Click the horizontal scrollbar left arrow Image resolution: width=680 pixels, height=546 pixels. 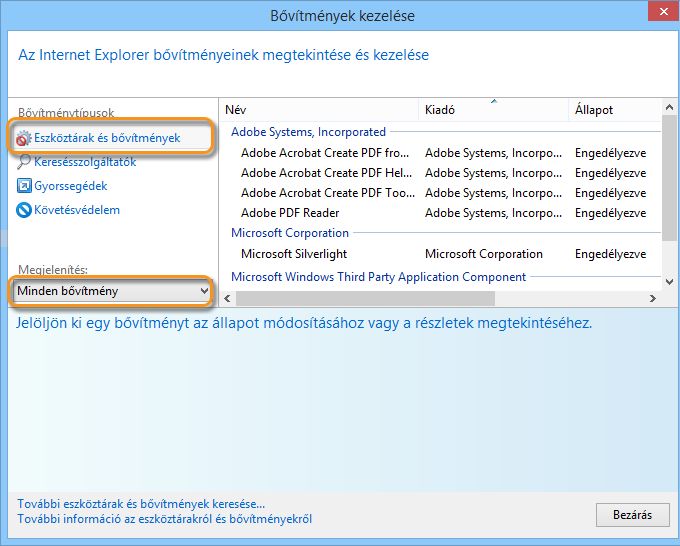[228, 298]
